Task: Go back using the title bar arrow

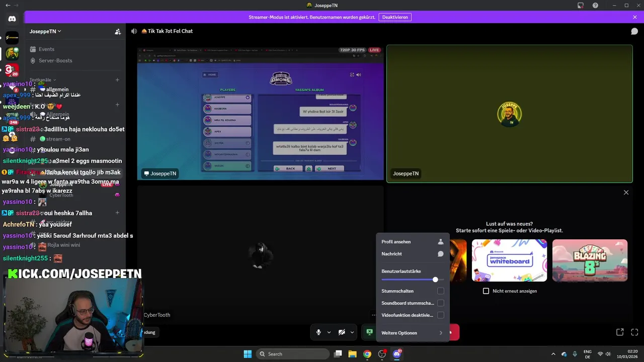Action: (x=8, y=5)
